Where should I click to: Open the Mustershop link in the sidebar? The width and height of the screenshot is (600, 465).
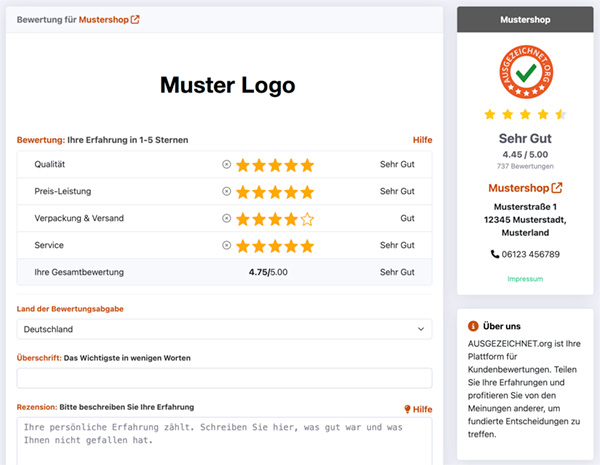[x=526, y=188]
